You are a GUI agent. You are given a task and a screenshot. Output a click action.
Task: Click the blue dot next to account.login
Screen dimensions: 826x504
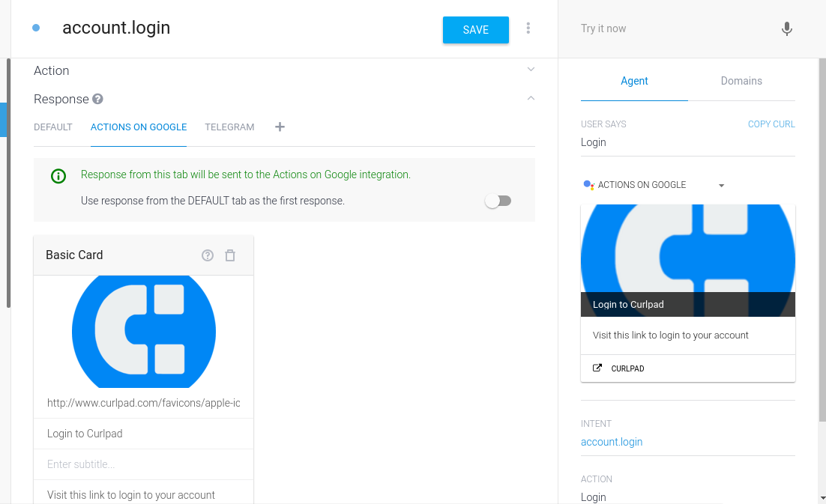(36, 28)
